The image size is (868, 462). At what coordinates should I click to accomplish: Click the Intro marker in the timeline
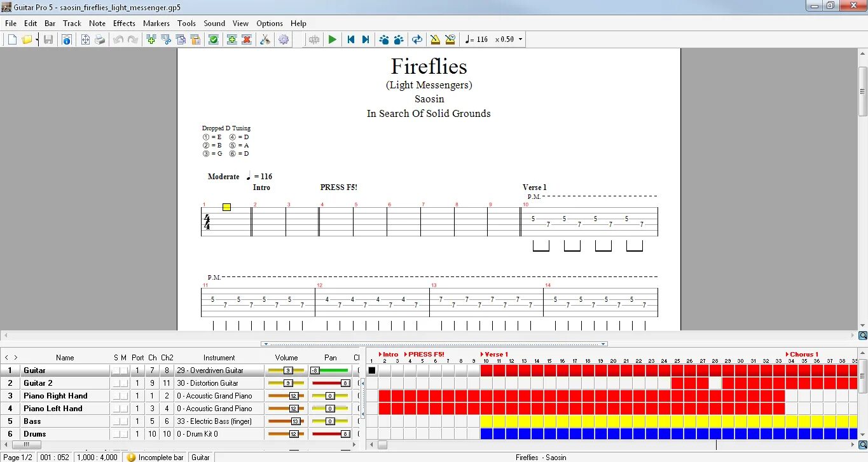pyautogui.click(x=389, y=355)
